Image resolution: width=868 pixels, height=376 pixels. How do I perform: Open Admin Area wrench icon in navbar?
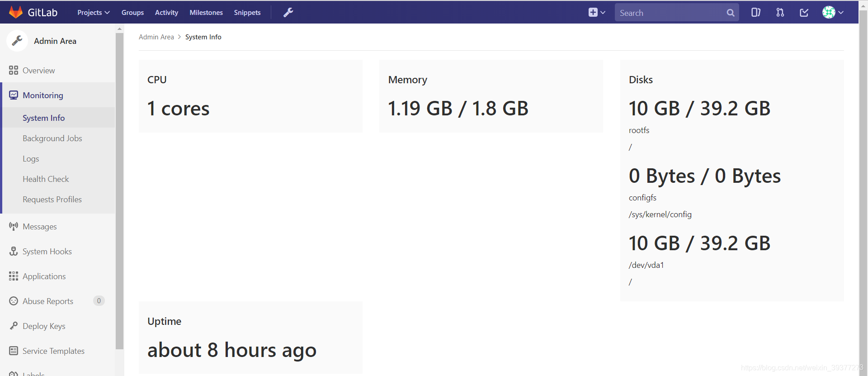coord(288,13)
